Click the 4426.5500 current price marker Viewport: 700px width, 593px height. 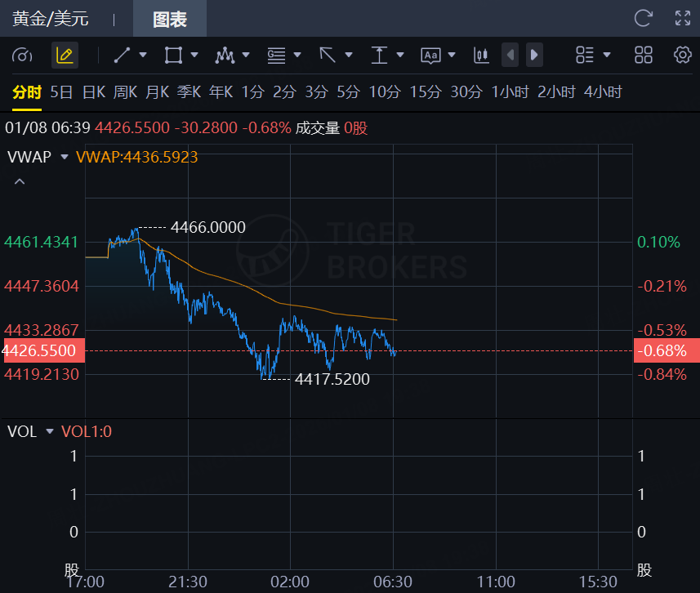(41, 351)
